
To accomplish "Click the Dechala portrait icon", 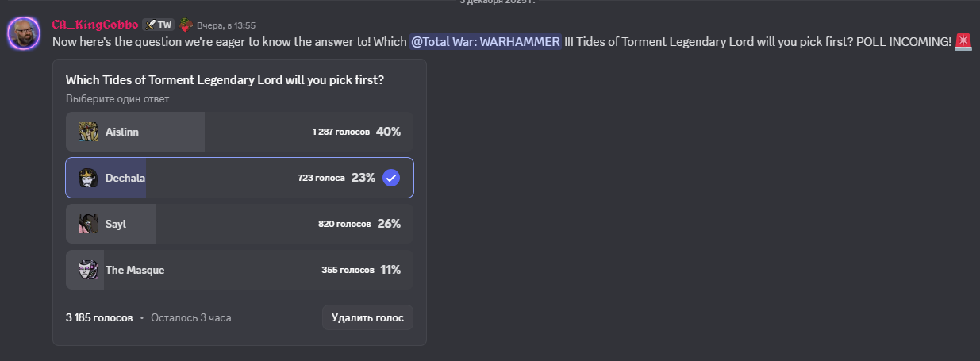I will [x=88, y=178].
